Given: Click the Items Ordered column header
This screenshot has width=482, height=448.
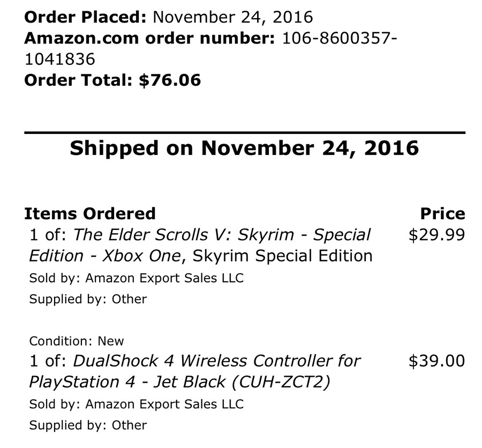Looking at the screenshot, I should [x=90, y=213].
